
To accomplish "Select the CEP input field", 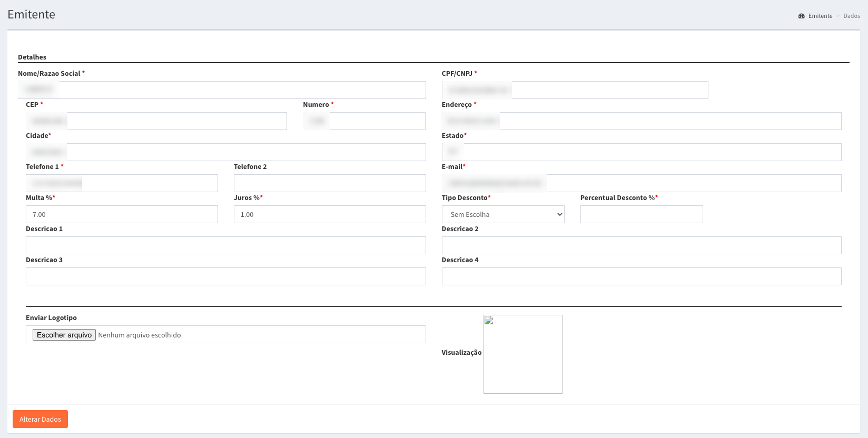I will (x=156, y=121).
